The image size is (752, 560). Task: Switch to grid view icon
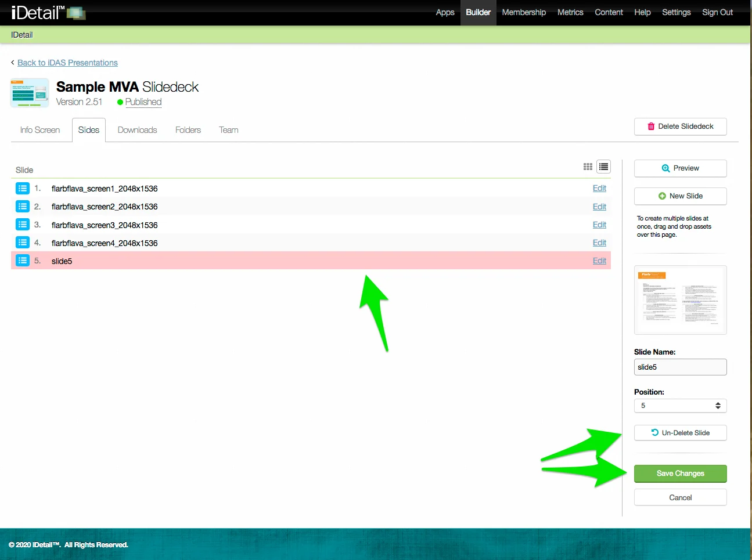coord(588,167)
